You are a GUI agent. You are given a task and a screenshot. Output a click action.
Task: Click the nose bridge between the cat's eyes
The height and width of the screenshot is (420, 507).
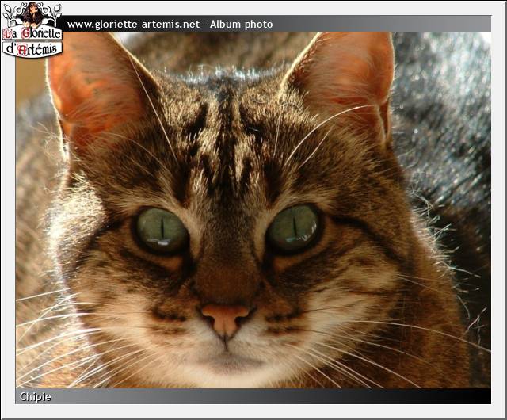click(227, 238)
